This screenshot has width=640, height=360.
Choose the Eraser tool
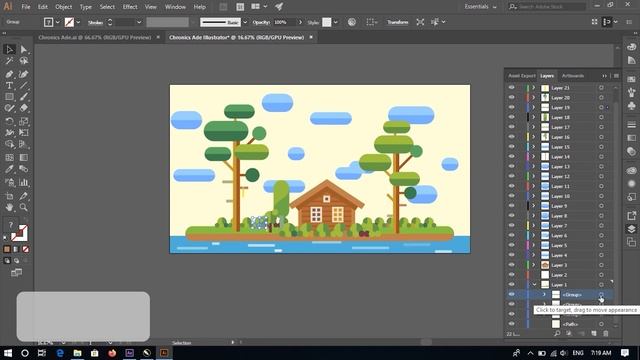tap(24, 109)
